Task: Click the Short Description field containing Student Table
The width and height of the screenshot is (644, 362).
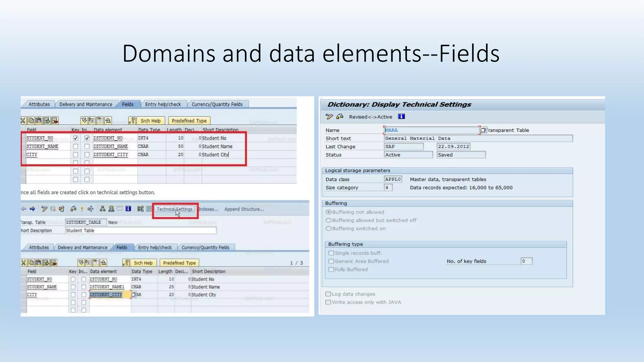Action: [141, 230]
